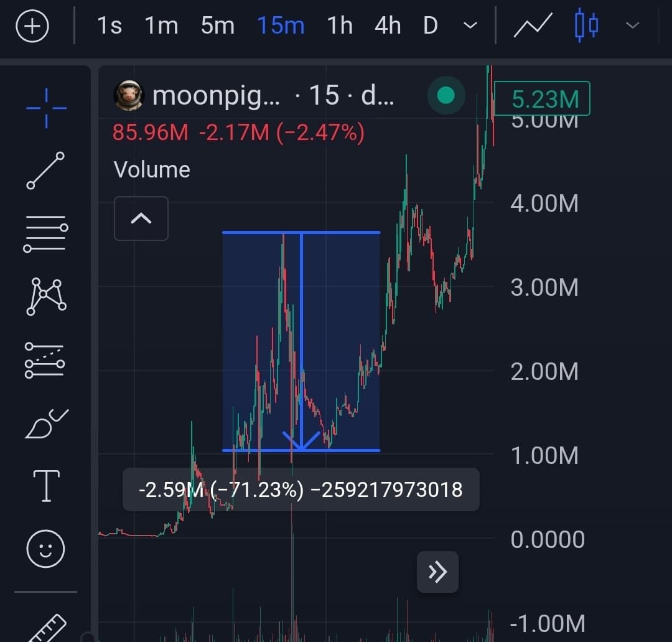Screen dimensions: 672x642
Task: Open the horizontal lines drawing tool
Action: click(x=45, y=234)
